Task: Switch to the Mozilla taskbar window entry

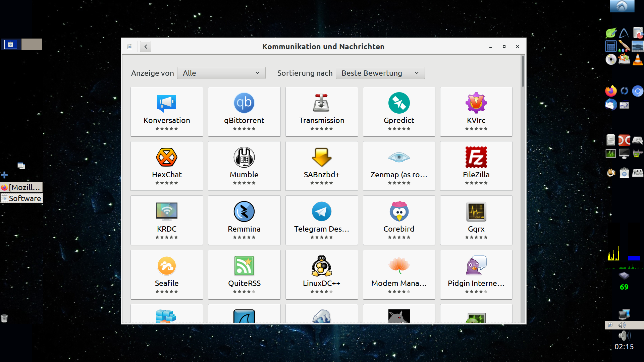Action: 21,187
